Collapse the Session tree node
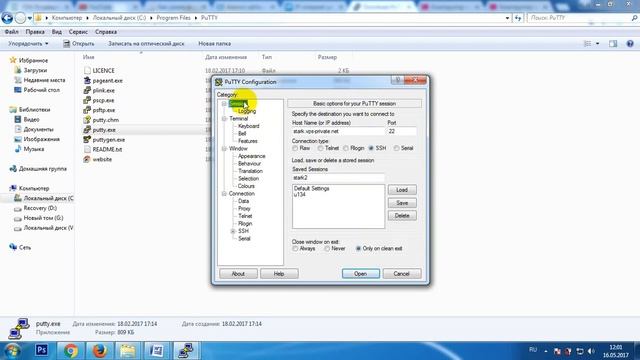Viewport: 640px width, 360px height. (x=224, y=104)
